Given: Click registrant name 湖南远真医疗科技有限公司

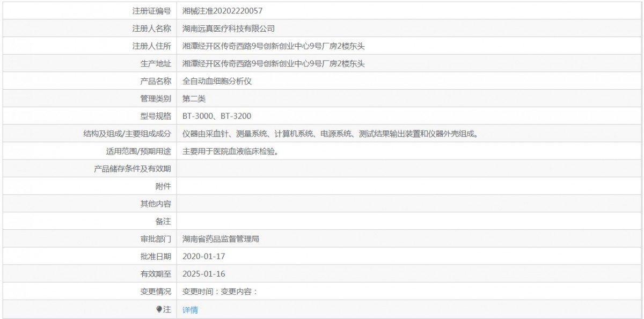Looking at the screenshot, I should pos(229,28).
